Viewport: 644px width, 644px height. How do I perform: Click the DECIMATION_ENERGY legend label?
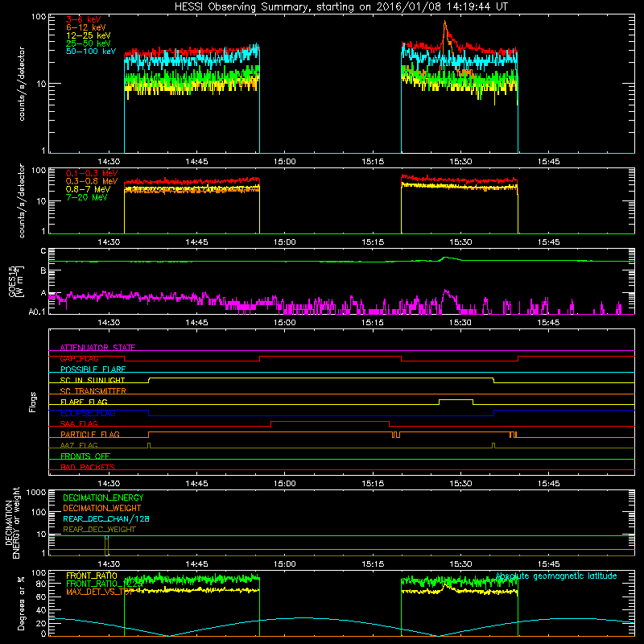(103, 497)
